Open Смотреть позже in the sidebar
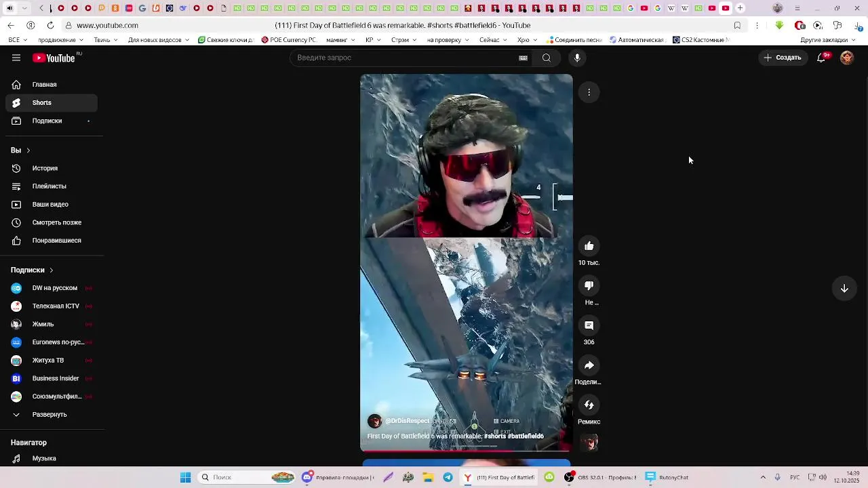868x488 pixels. pos(52,222)
